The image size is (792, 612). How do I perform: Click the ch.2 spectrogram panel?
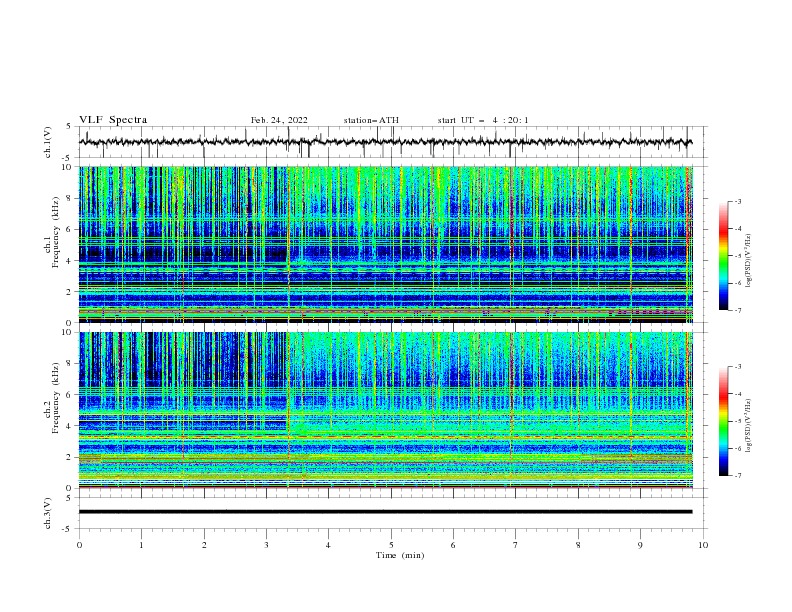coord(385,410)
